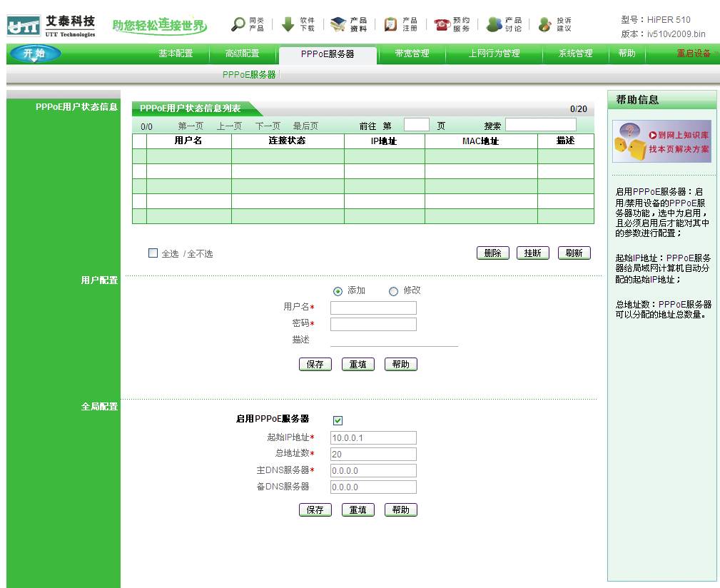This screenshot has height=588, width=720.
Task: Click the 同类产品 magnifier icon
Action: click(238, 25)
